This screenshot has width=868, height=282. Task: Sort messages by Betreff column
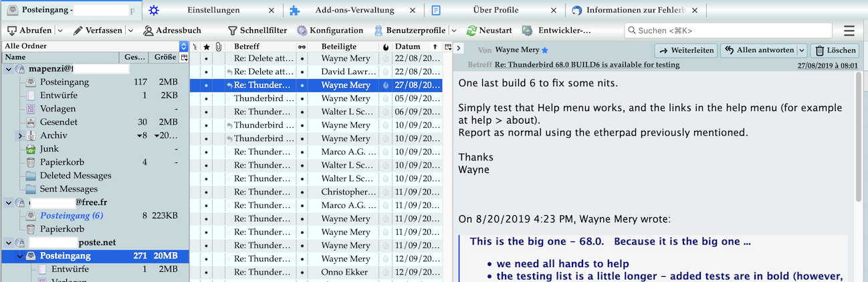point(261,47)
